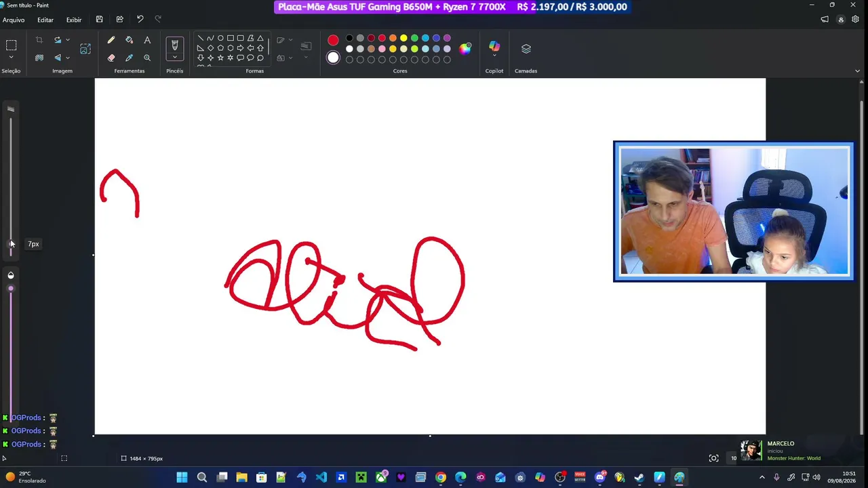Open the Windows Start menu
This screenshot has width=868, height=488.
[182, 477]
